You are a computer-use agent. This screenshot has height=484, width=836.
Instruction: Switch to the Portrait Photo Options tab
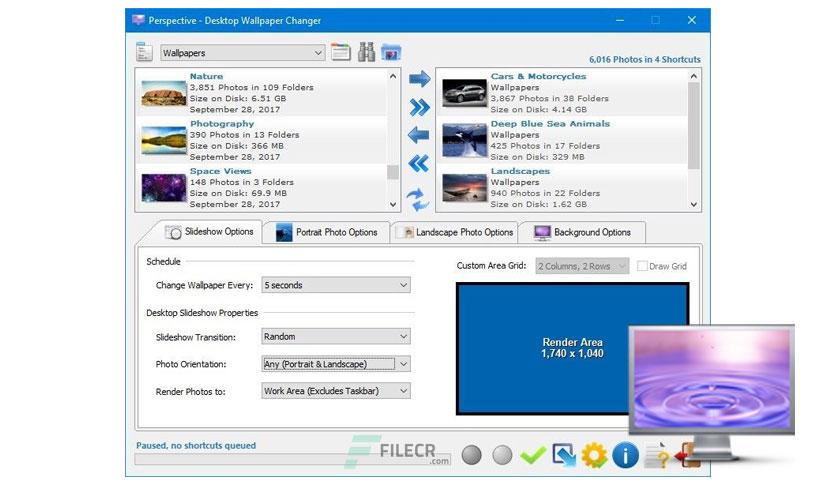point(326,232)
